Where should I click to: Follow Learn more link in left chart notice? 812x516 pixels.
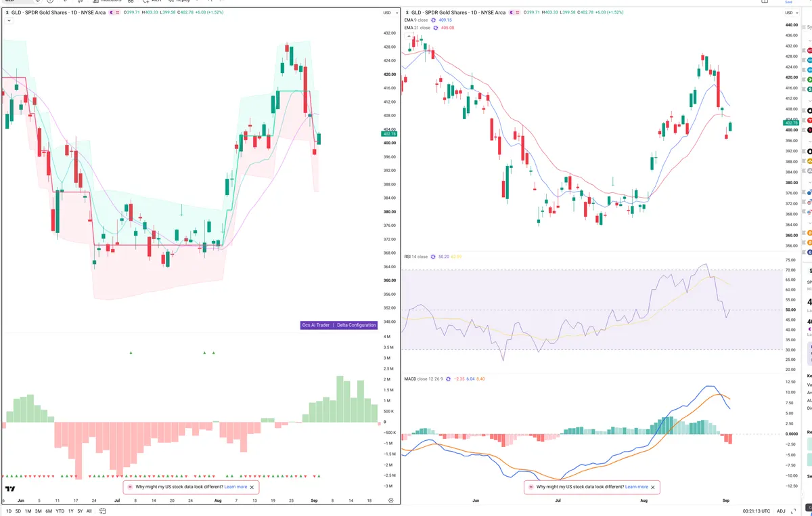[235, 487]
